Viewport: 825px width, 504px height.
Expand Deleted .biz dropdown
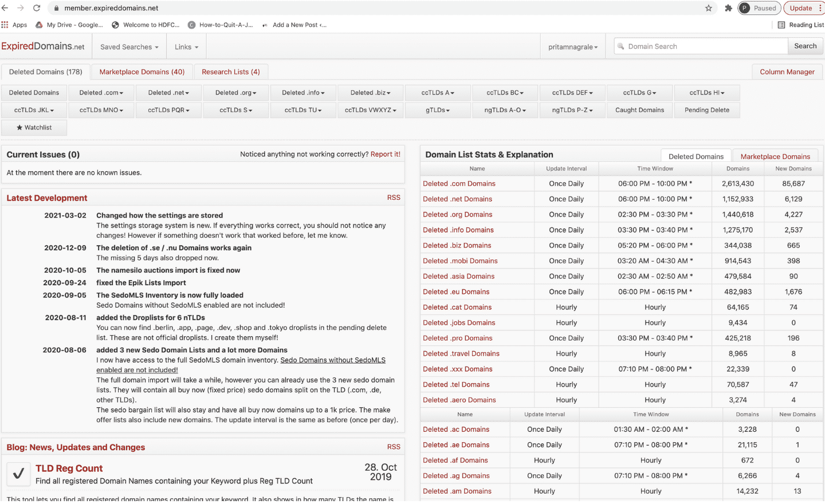coord(370,93)
